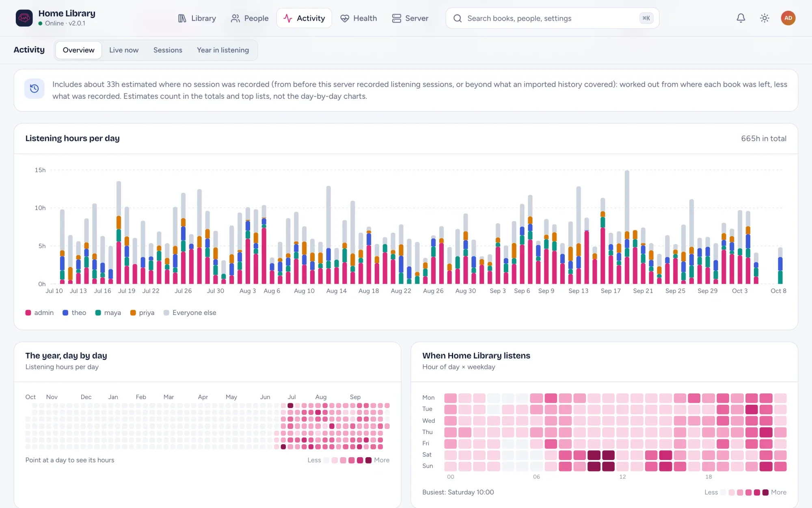Image resolution: width=812 pixels, height=508 pixels.
Task: Click the Monday 00:00 heatmap cell
Action: 450,398
